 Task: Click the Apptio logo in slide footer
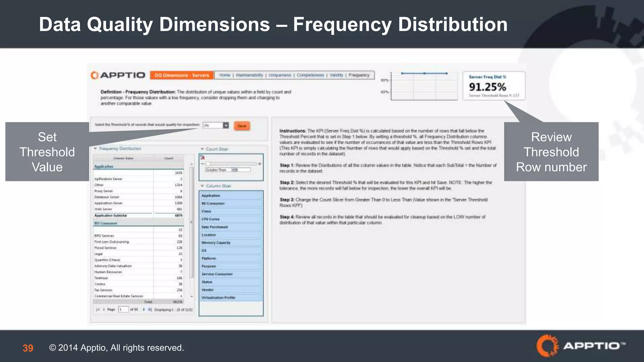click(581, 346)
